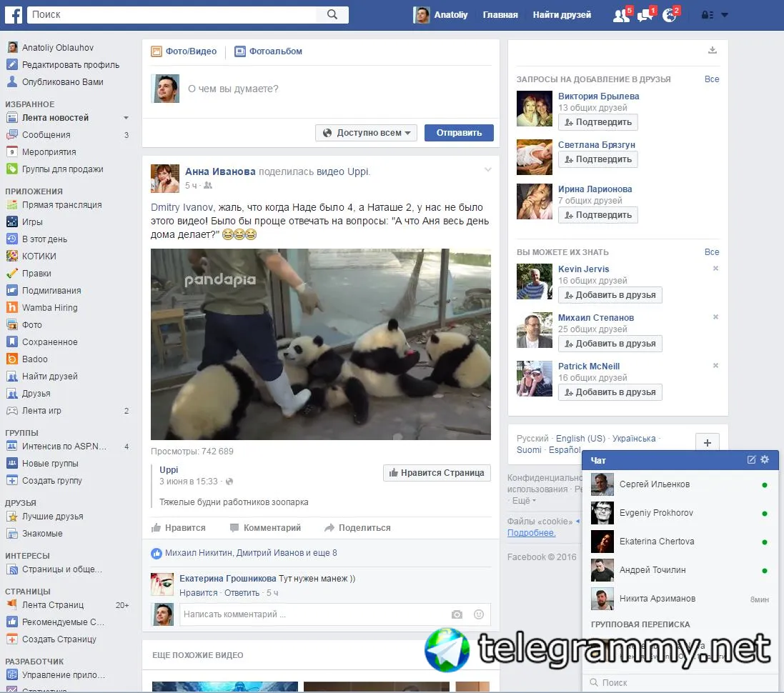This screenshot has width=784, height=693.
Task: Click Редактировать профиль in sidebar
Action: click(71, 65)
